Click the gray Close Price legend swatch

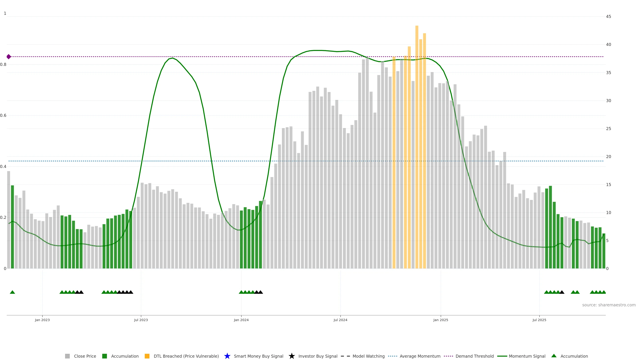coord(67,356)
